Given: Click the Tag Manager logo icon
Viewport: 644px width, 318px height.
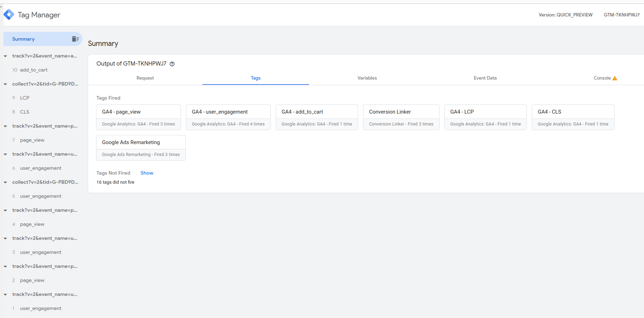Looking at the screenshot, I should coord(9,15).
